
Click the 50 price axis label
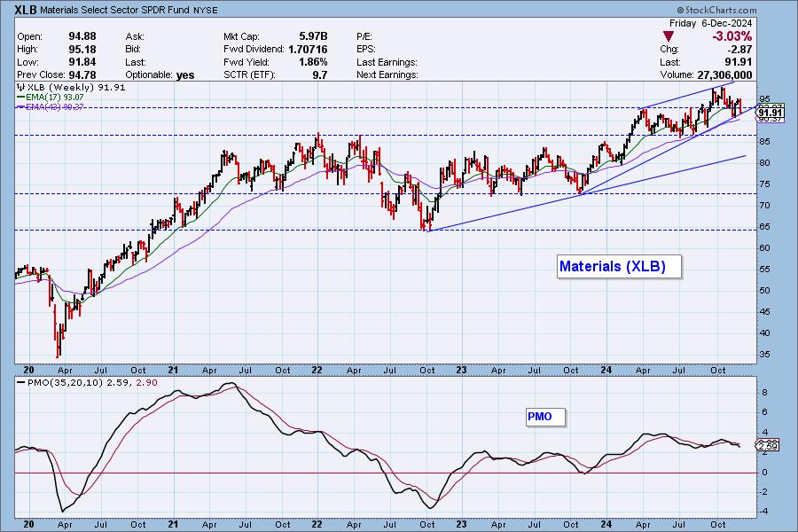click(x=764, y=291)
